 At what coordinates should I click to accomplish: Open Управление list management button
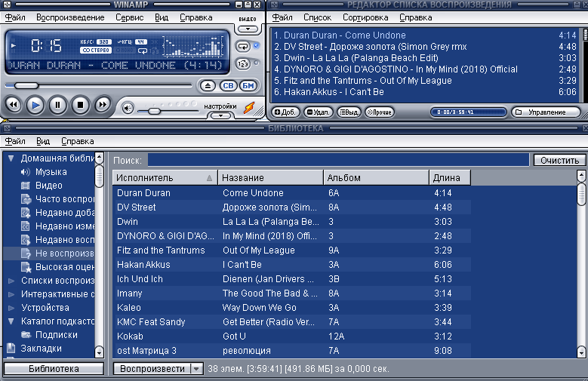(546, 112)
